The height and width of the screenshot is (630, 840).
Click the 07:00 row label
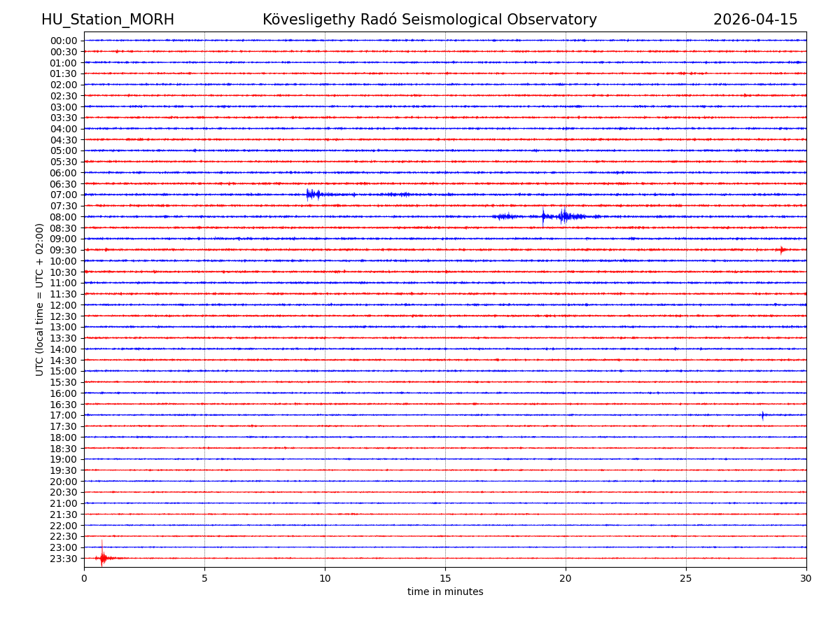[63, 195]
